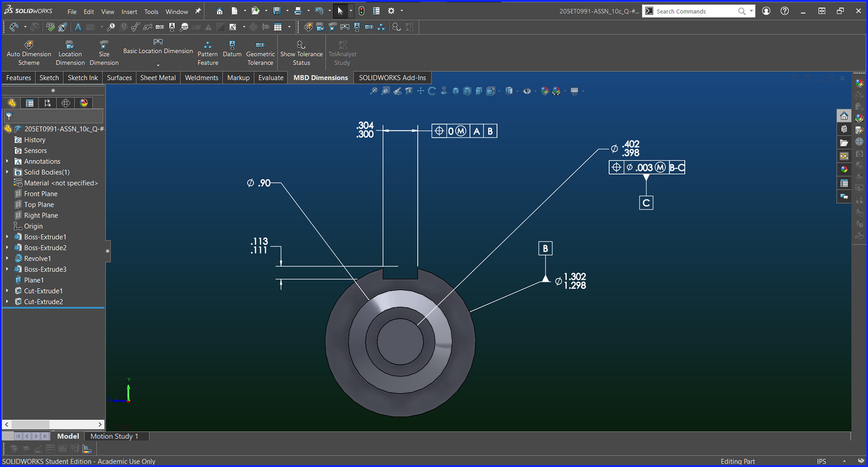Viewport: 868px width, 467px height.
Task: Open Design Library in task pane
Action: tap(844, 129)
